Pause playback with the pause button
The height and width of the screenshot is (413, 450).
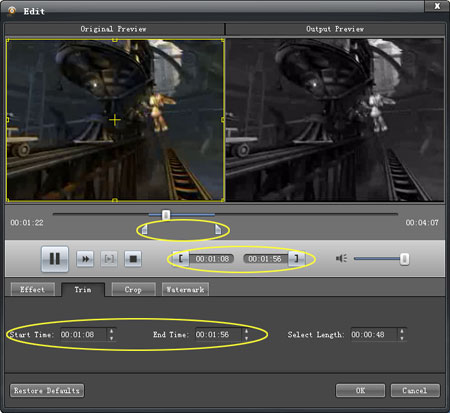55,259
